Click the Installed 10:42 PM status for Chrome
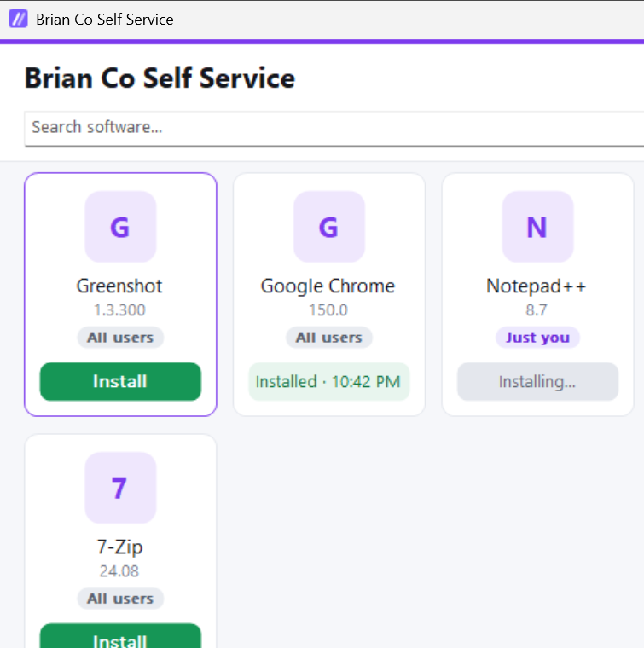The image size is (644, 648). pyautogui.click(x=329, y=381)
